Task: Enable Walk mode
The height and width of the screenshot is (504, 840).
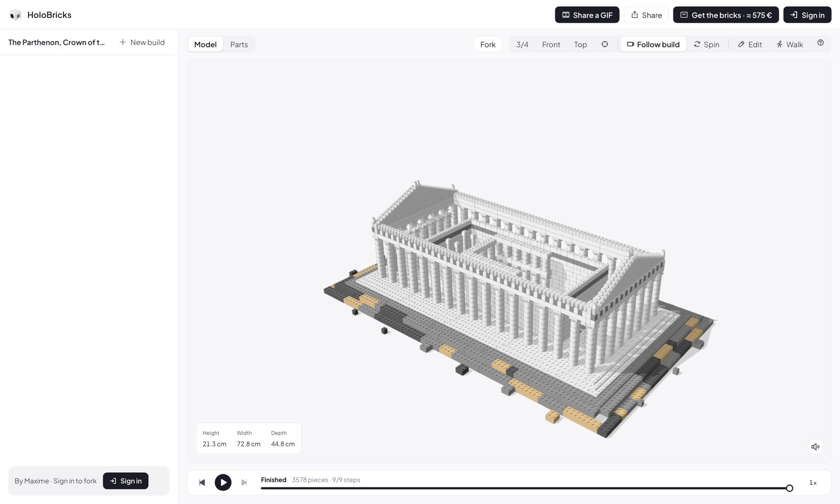Action: [790, 44]
